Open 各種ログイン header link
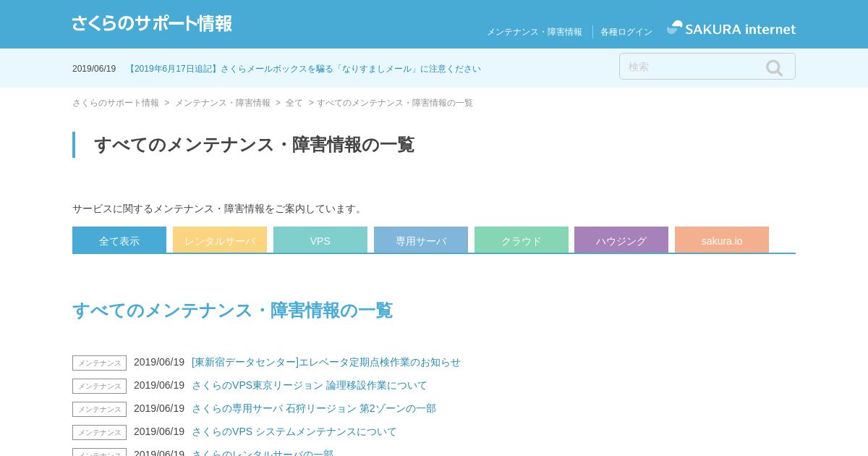868x456 pixels. (x=626, y=32)
